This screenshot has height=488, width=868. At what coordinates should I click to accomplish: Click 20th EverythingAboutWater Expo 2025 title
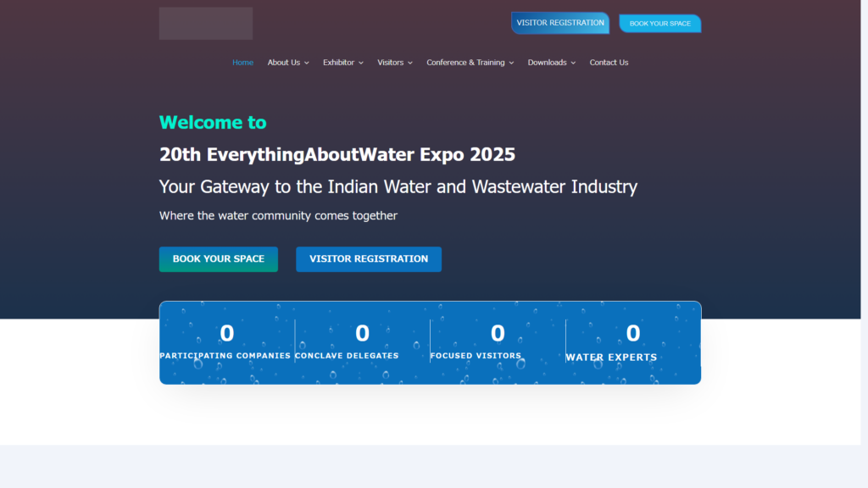tap(337, 154)
